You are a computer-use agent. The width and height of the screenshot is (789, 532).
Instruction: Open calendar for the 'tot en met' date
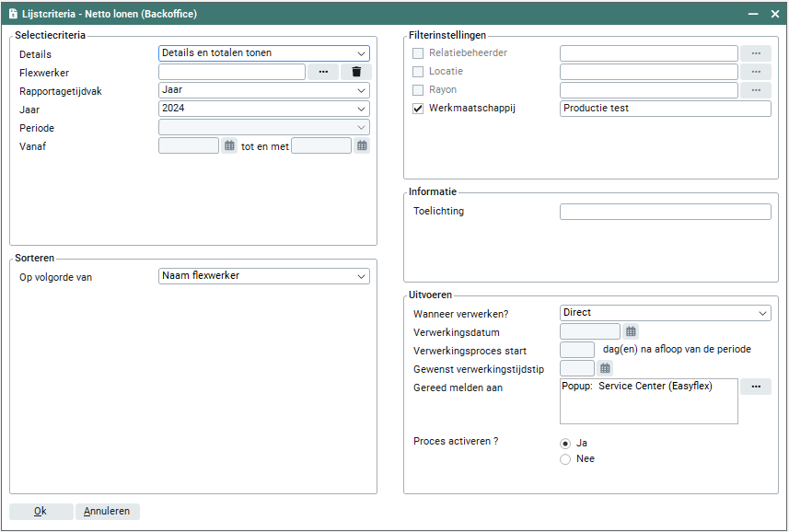pos(362,145)
